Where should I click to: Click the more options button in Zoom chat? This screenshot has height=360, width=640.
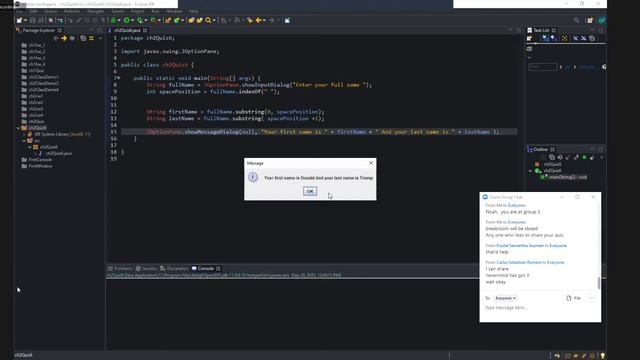click(591, 298)
